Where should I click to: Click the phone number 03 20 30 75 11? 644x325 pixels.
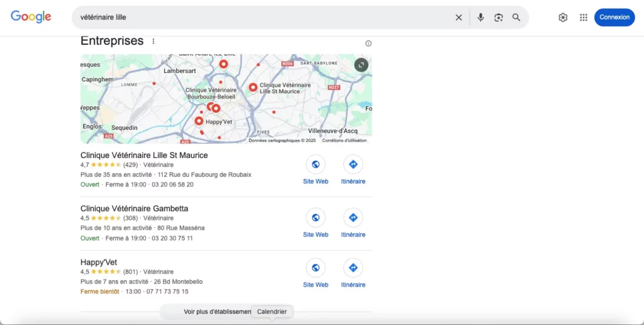pyautogui.click(x=172, y=238)
